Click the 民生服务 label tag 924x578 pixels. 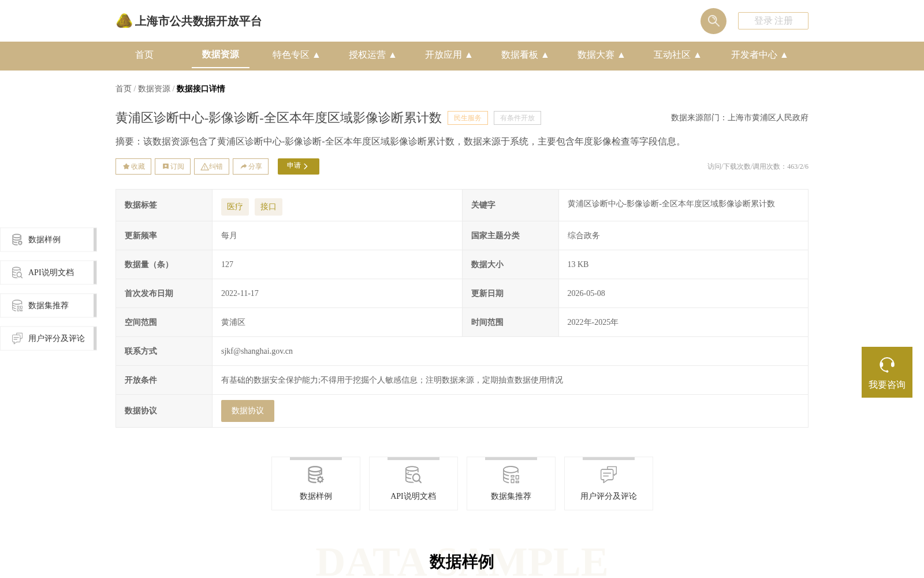pyautogui.click(x=468, y=118)
